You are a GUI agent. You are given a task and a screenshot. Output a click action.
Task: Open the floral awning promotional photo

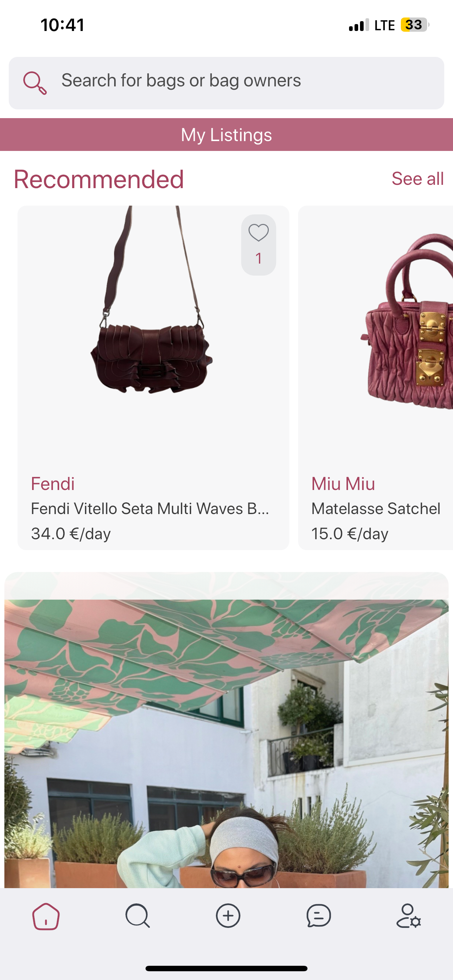coord(226,730)
